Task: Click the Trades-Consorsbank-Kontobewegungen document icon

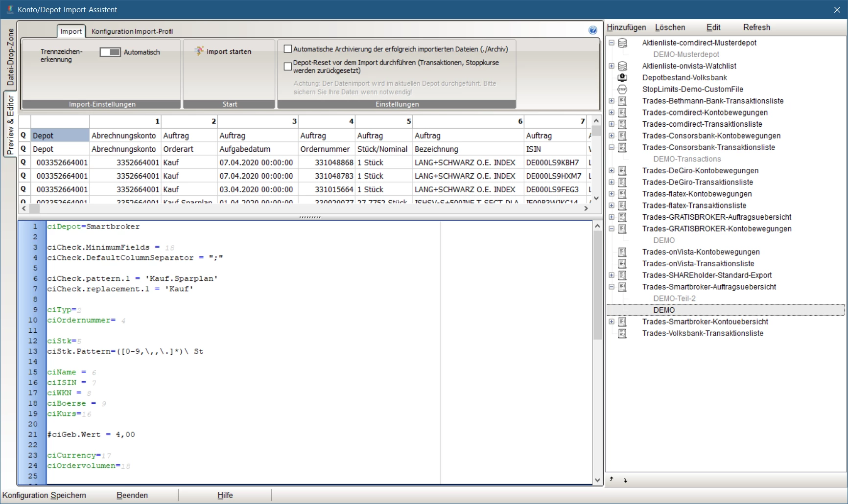Action: coord(622,136)
